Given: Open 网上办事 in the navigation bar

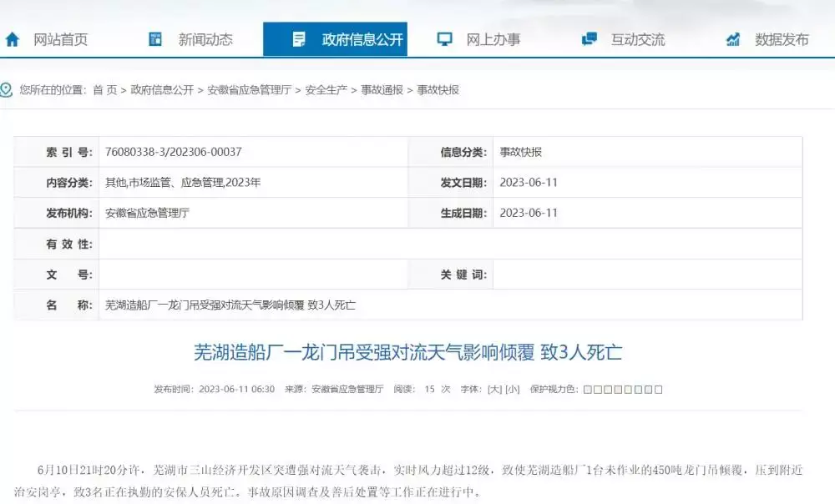Looking at the screenshot, I should click(493, 39).
